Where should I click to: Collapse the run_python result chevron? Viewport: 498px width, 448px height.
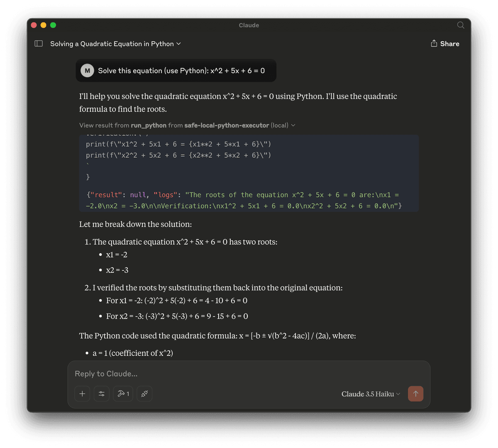tap(293, 125)
